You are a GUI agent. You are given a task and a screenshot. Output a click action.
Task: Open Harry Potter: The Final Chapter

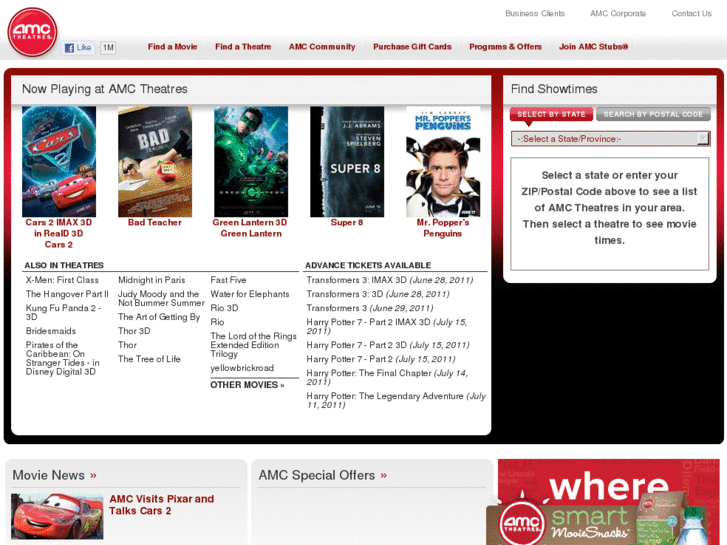click(387, 377)
